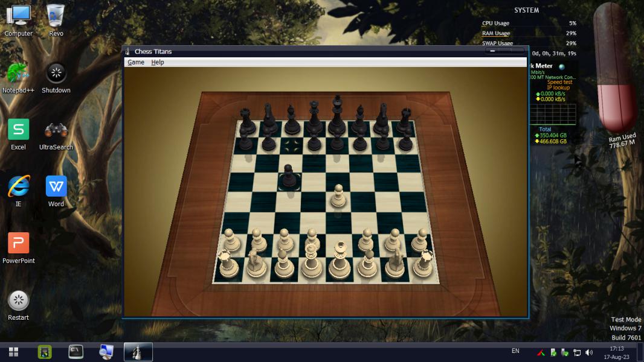
Task: Open the Word desktop shortcut
Action: click(56, 191)
